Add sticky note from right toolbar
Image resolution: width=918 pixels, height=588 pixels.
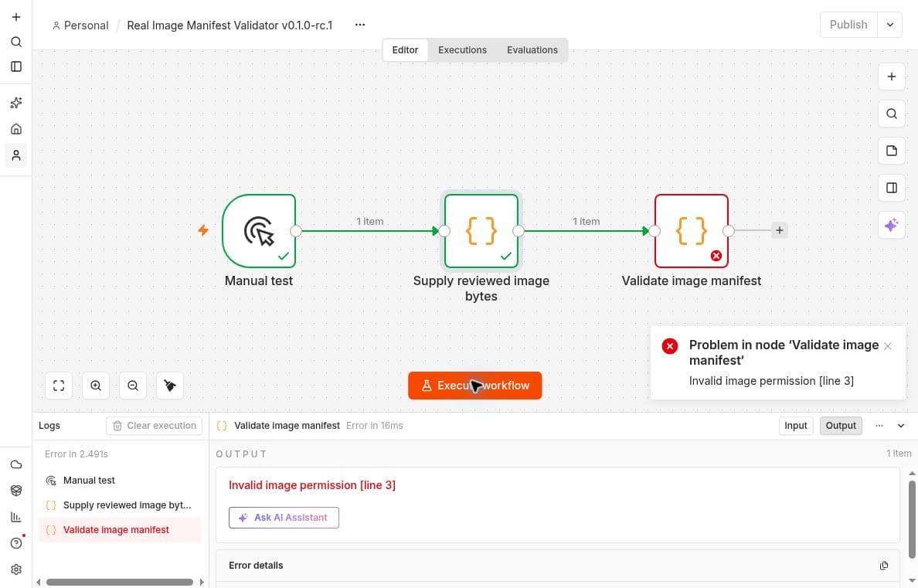(892, 151)
